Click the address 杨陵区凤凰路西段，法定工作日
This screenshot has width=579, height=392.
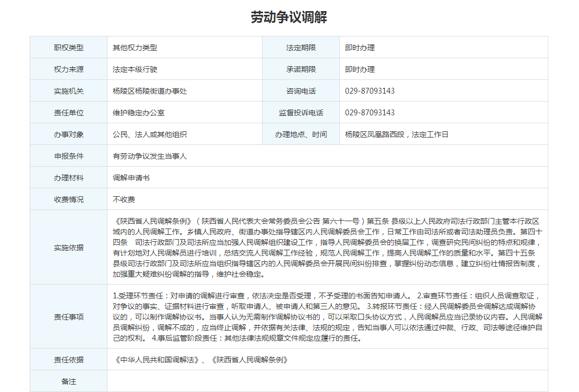396,134
